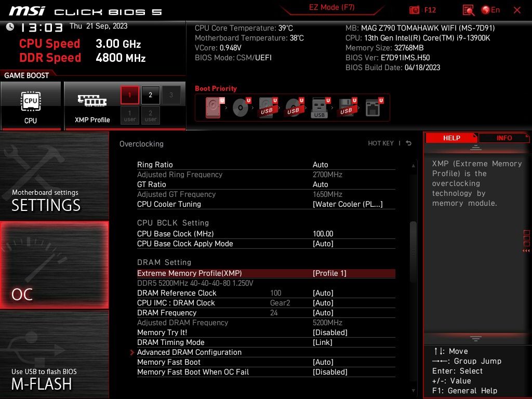Toggle Memory Fast Boot When OC Fail
Image resolution: width=532 pixels, height=399 pixels.
tap(330, 372)
